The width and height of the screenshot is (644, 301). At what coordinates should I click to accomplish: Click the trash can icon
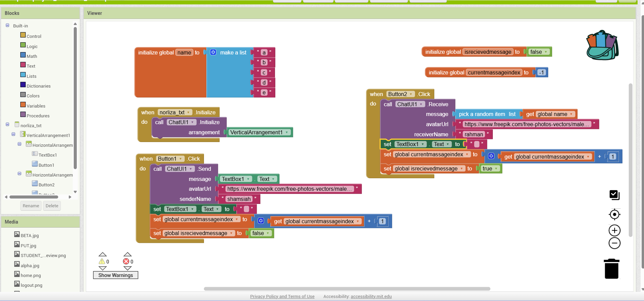(x=611, y=269)
